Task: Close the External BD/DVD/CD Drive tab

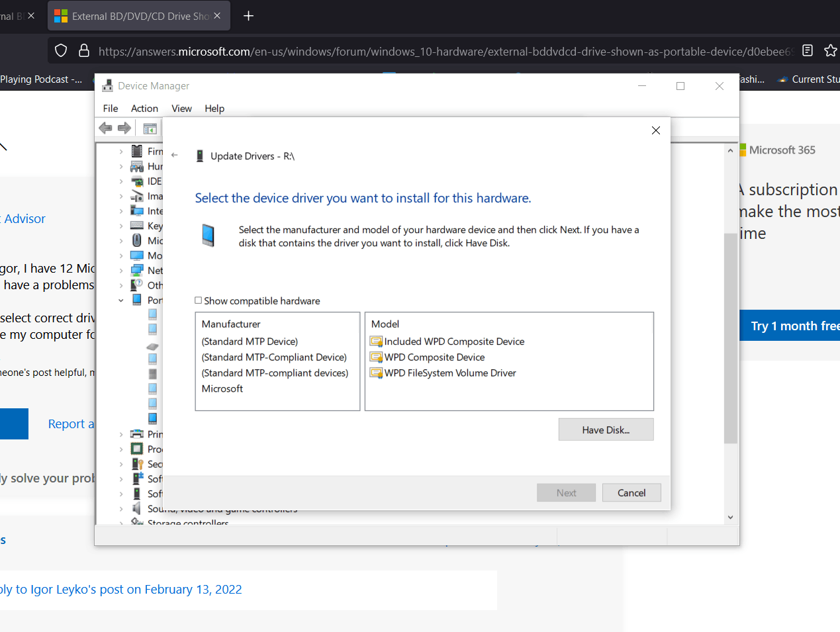Action: [x=217, y=16]
